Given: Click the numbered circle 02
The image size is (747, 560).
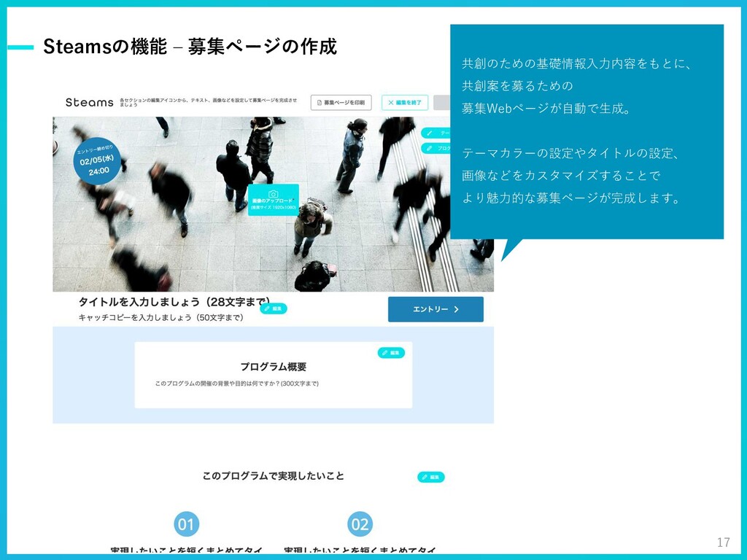Looking at the screenshot, I should click(x=360, y=524).
